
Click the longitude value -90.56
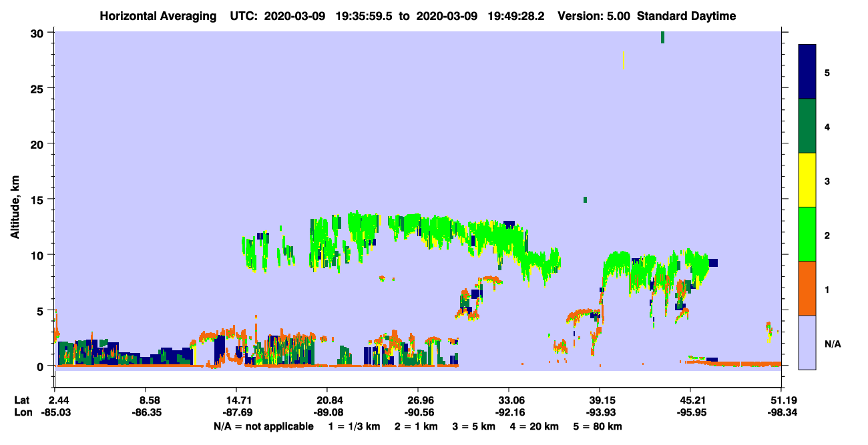pos(418,413)
